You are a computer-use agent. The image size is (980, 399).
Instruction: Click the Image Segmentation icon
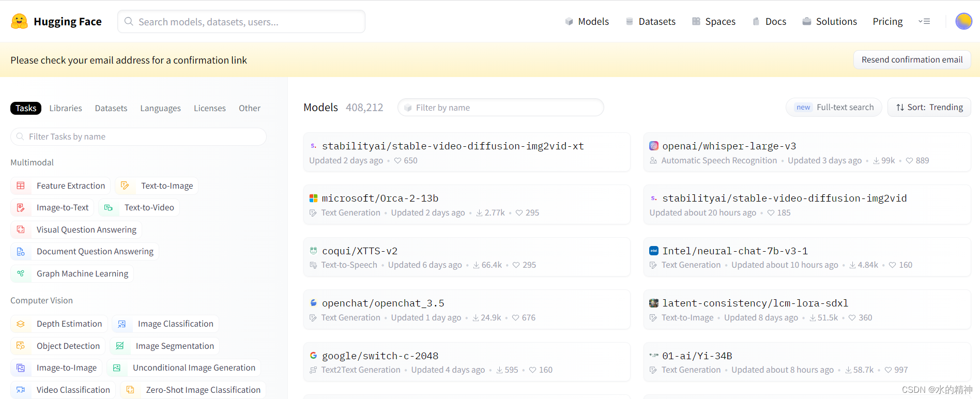pyautogui.click(x=120, y=346)
